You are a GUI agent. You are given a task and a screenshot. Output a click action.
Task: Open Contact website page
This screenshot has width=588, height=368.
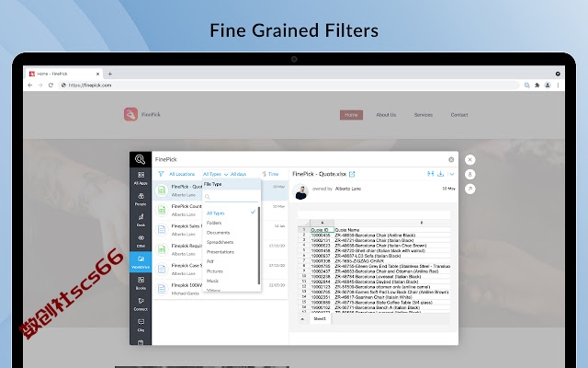(x=459, y=115)
